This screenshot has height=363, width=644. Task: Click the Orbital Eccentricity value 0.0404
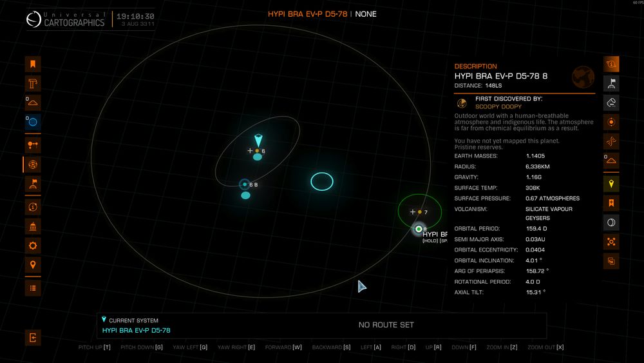click(x=535, y=250)
